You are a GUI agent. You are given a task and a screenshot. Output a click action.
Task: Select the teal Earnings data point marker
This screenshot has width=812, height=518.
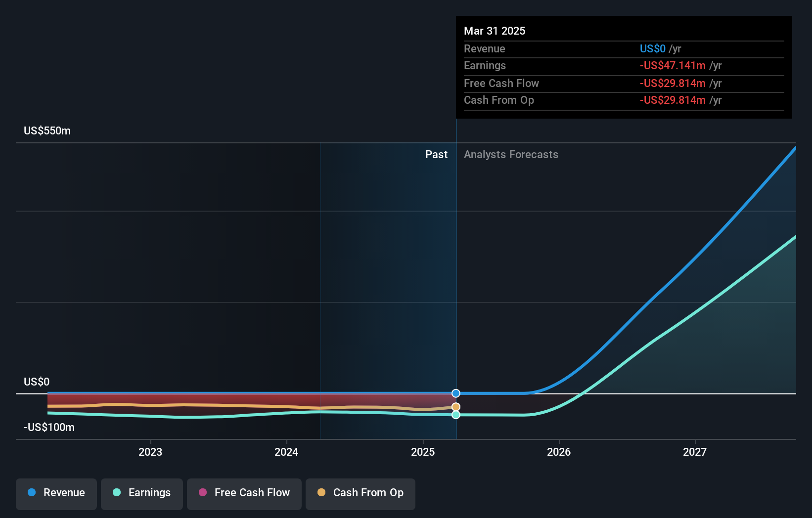coord(456,415)
